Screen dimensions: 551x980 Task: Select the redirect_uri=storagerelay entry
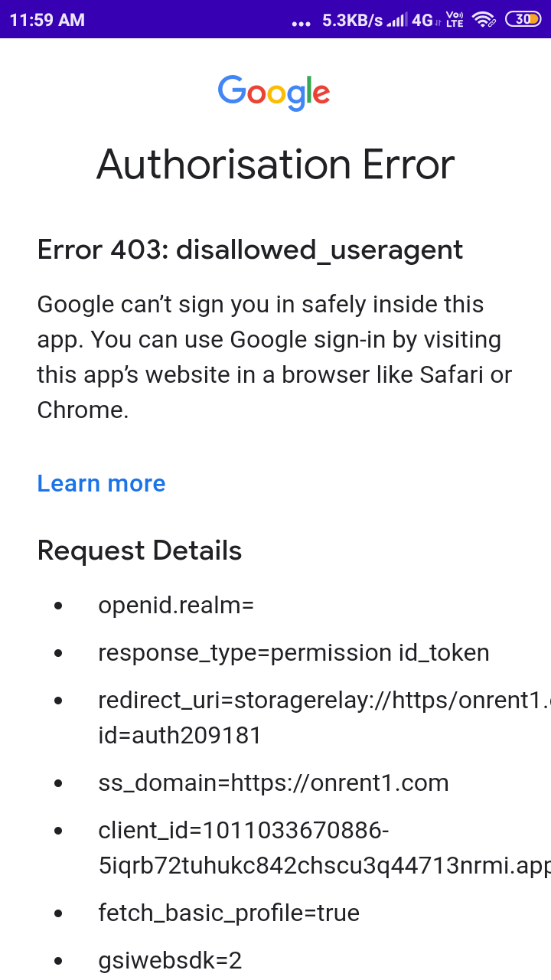321,717
